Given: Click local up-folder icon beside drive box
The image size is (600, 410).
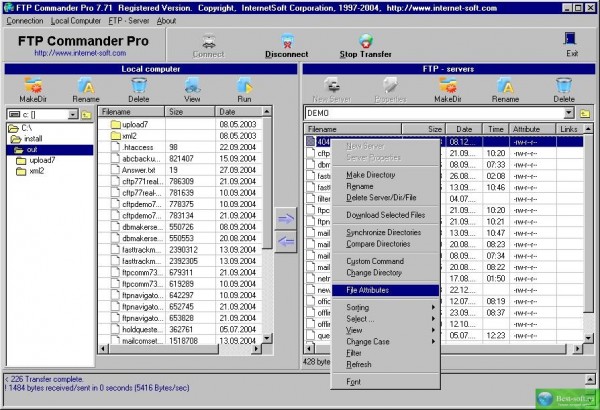Looking at the screenshot, I should 86,114.
